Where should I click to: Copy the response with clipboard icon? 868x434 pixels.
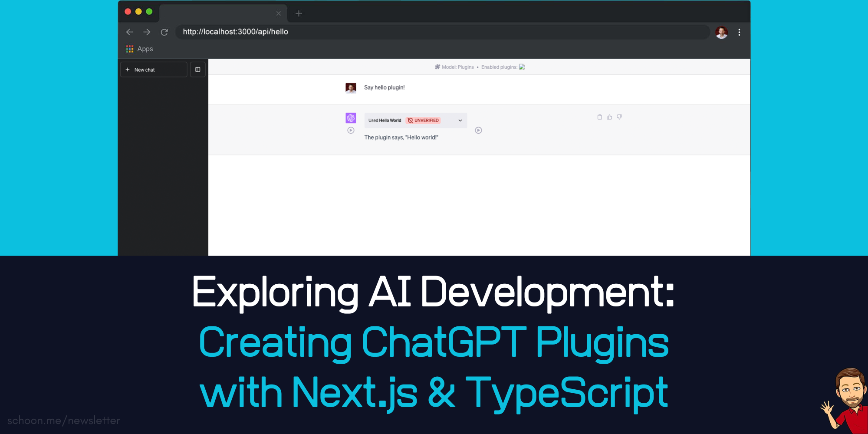(599, 117)
